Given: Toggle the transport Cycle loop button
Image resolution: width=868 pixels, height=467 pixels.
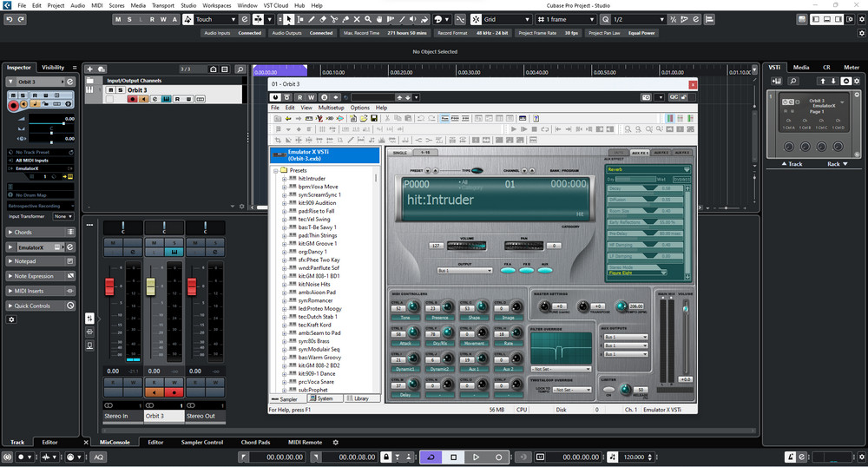Looking at the screenshot, I should [431, 457].
